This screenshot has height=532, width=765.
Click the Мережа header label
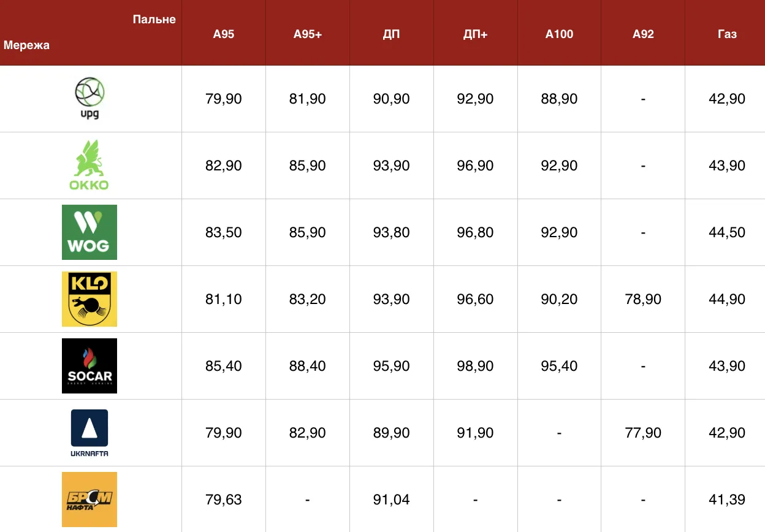coord(27,45)
